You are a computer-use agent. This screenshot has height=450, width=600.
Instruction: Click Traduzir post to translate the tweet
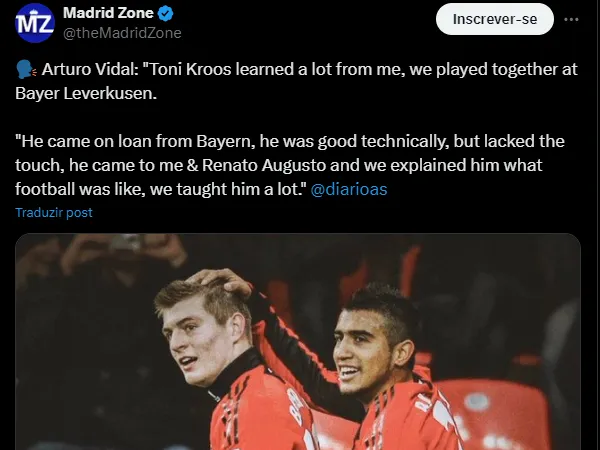click(54, 214)
